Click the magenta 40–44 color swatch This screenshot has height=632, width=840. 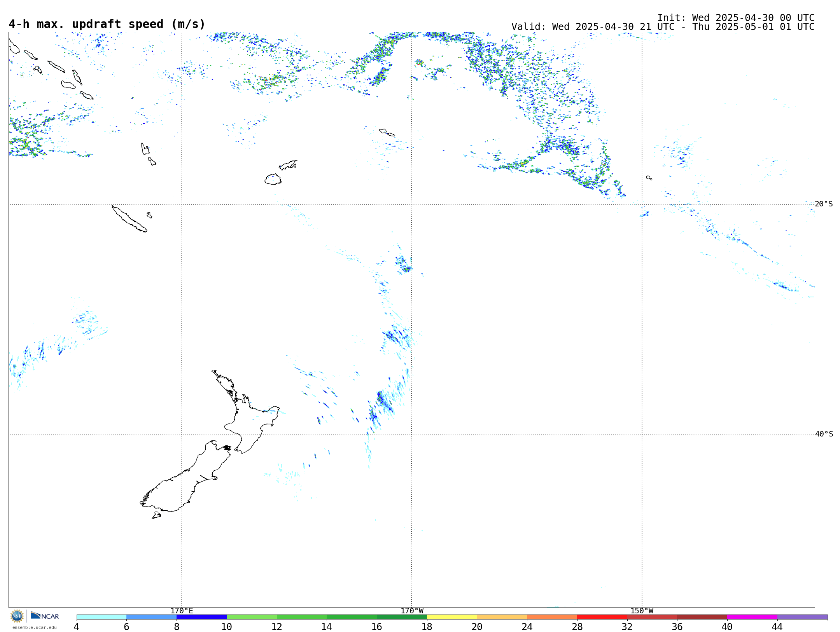(x=752, y=617)
